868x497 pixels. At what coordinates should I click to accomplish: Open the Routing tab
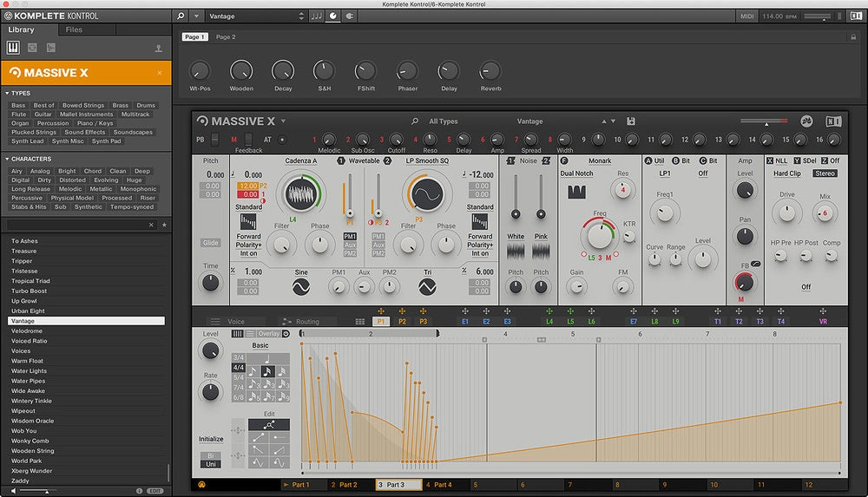[307, 322]
